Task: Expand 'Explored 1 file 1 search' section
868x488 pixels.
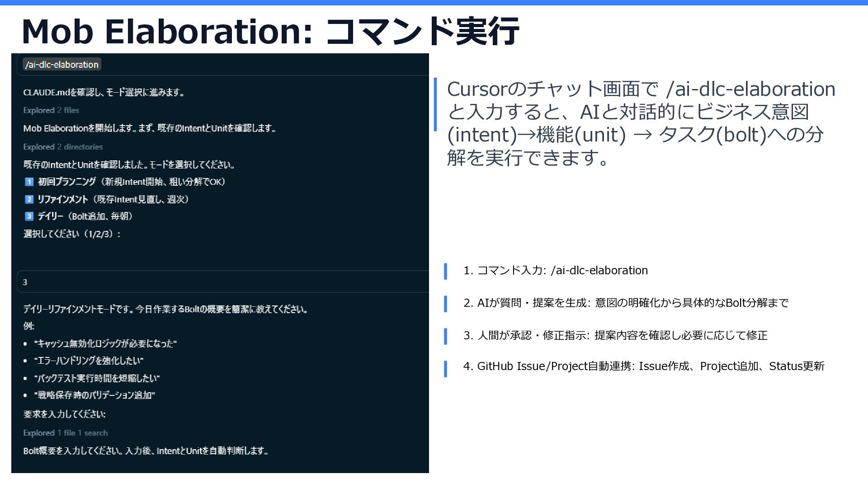Action: 66,433
